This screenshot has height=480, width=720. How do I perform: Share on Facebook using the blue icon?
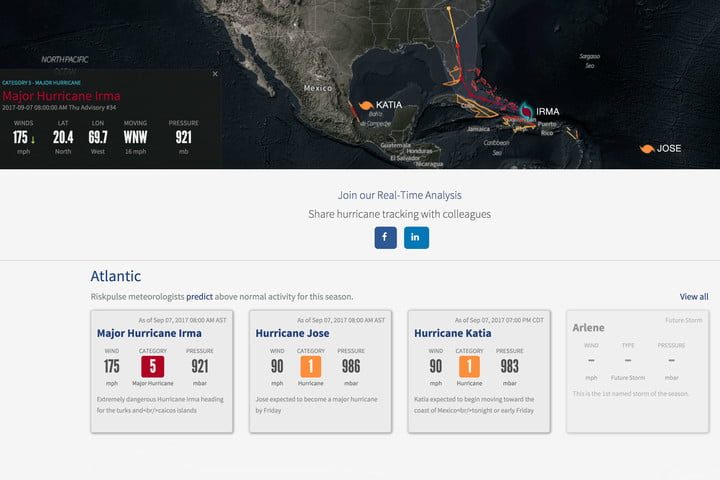[385, 237]
